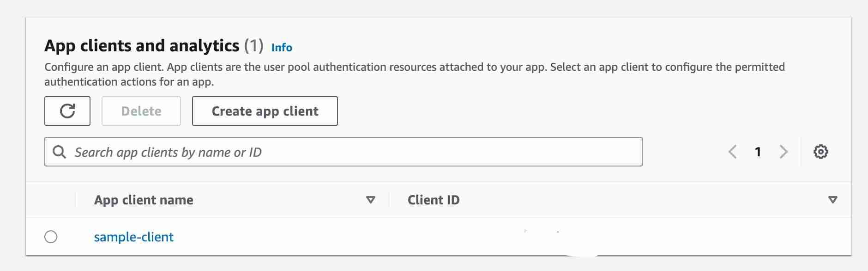Sort using Client ID column arrow
Viewport: 868px width, 271px height.
click(832, 200)
